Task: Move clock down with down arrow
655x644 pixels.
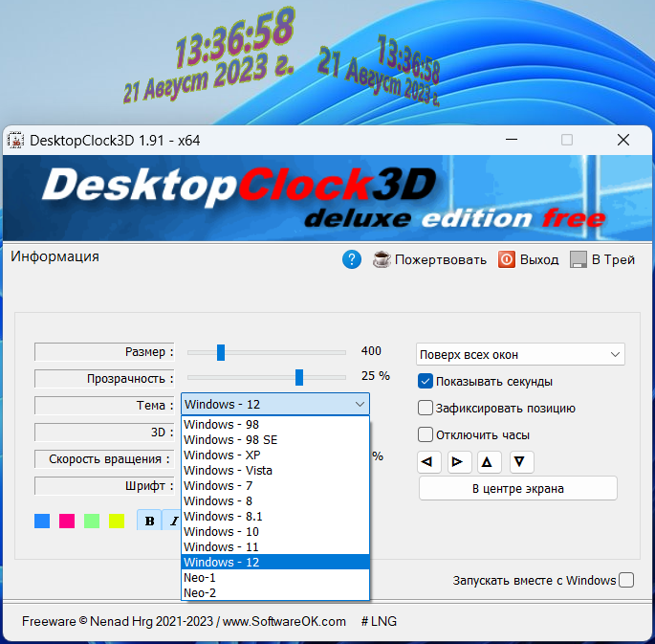Action: 521,462
